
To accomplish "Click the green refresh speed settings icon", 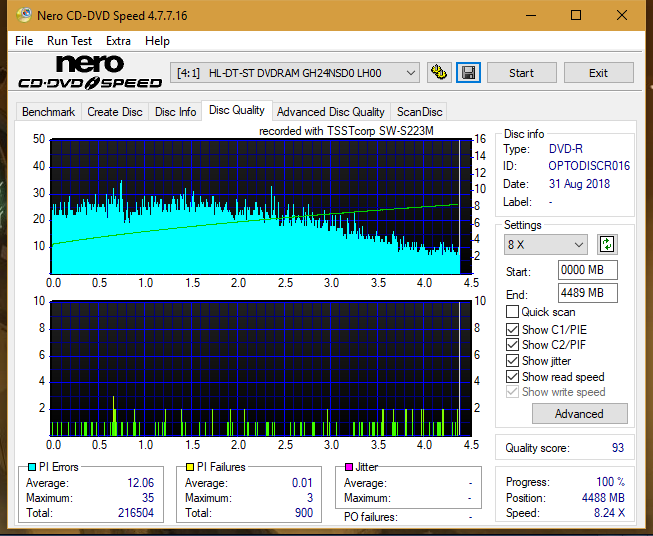I will [607, 244].
